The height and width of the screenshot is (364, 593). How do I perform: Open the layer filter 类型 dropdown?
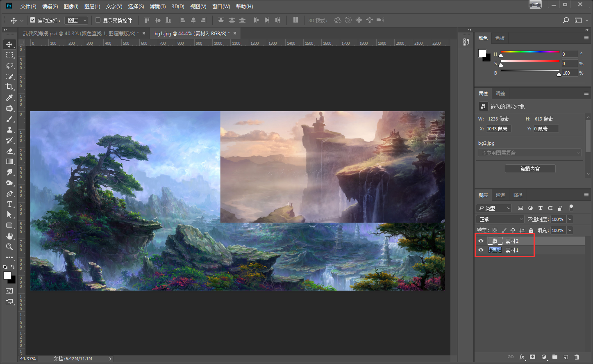494,208
